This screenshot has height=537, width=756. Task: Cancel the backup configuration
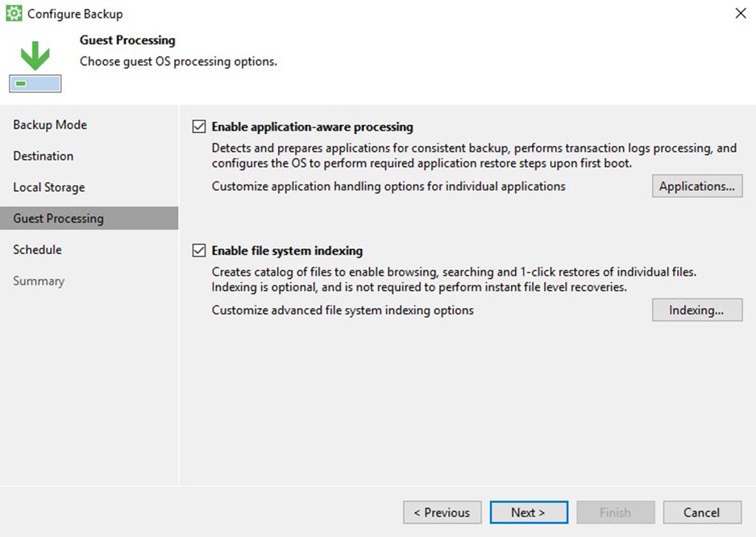(x=703, y=512)
